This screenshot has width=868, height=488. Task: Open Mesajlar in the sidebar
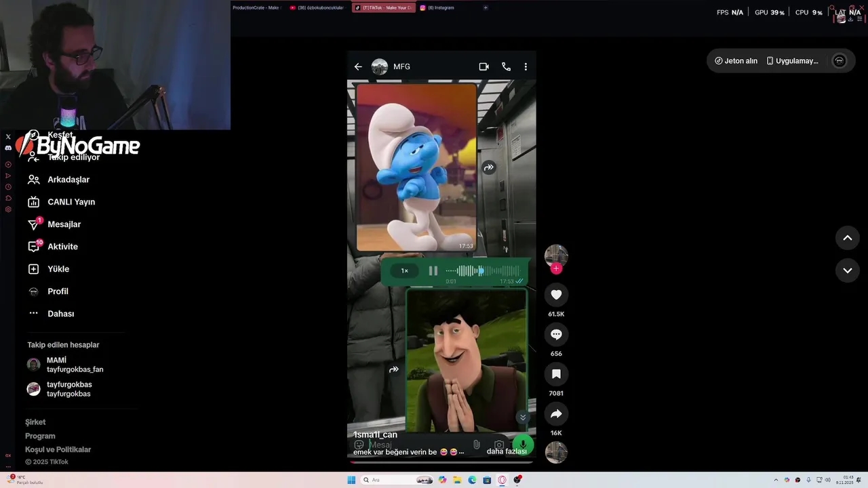[x=64, y=224]
